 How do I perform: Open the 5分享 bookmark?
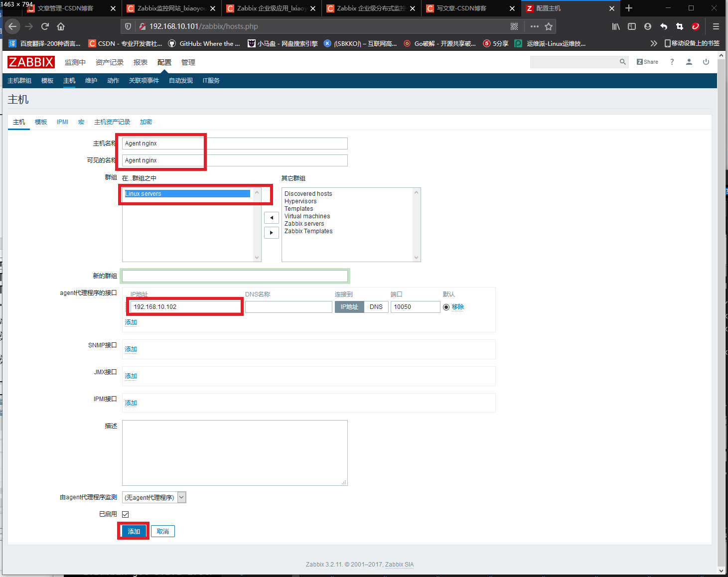point(496,43)
